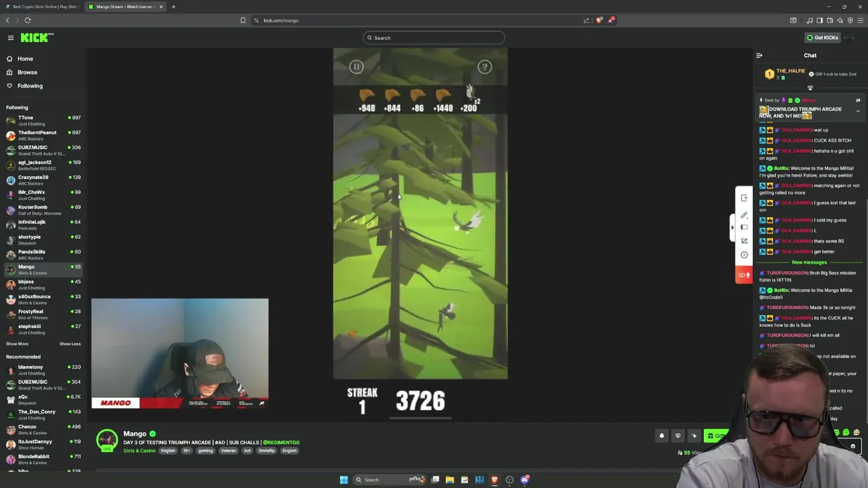This screenshot has width=868, height=488.
Task: Open the Windows Start menu
Action: pyautogui.click(x=344, y=480)
